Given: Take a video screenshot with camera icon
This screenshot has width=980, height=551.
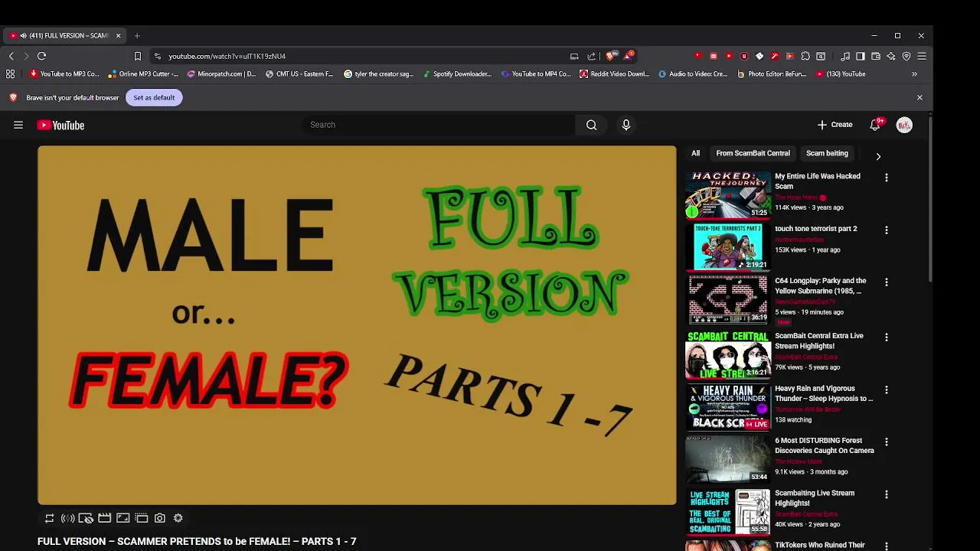Looking at the screenshot, I should [x=159, y=518].
